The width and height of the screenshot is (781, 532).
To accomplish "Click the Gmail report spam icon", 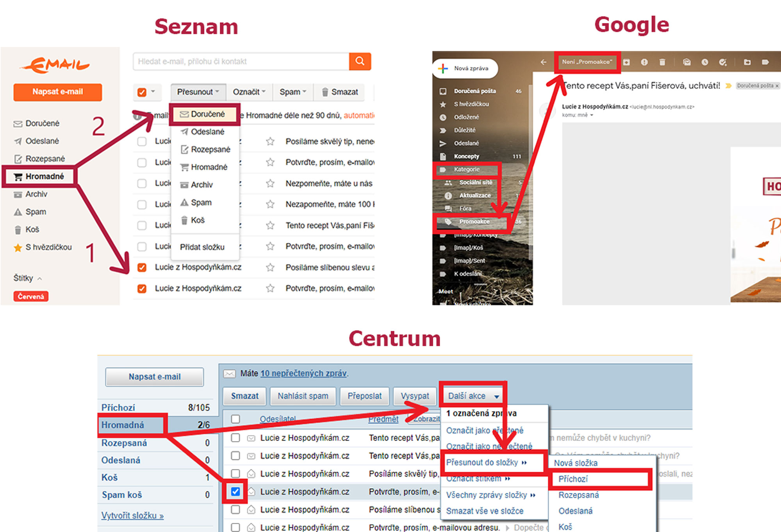I will click(644, 62).
